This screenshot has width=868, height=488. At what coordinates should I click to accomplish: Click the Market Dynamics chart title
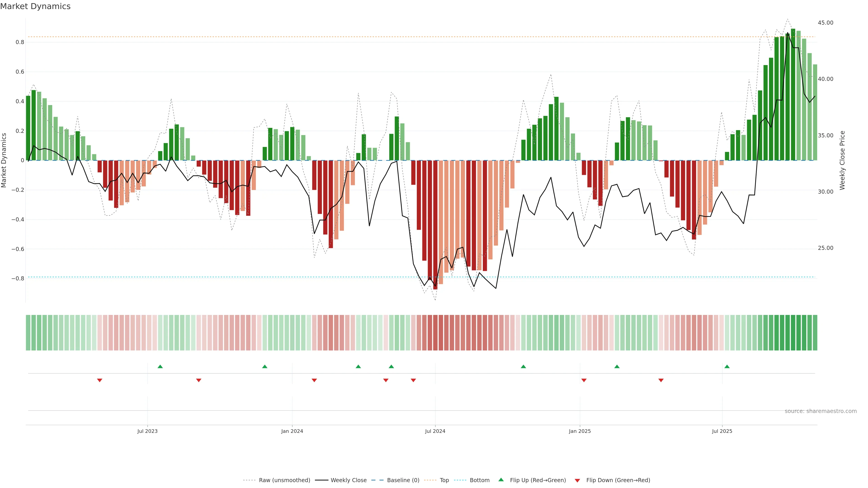click(35, 6)
